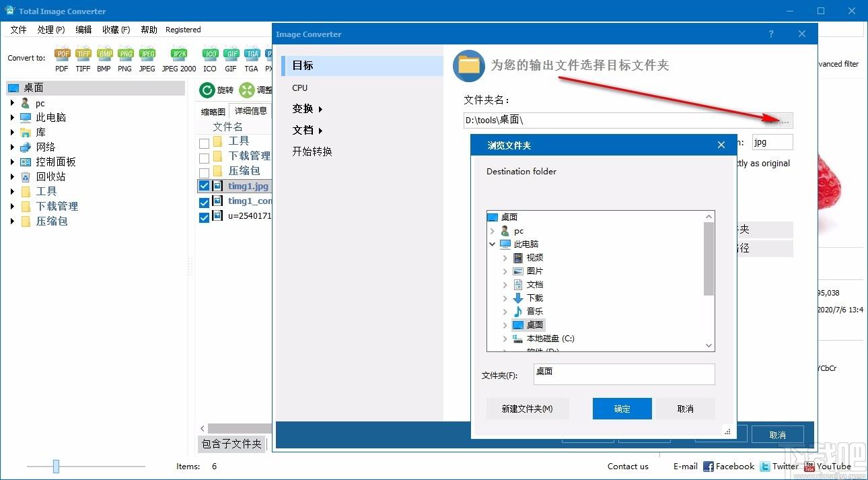Click the 文件夹(F) name input field
868x480 pixels.
point(623,374)
